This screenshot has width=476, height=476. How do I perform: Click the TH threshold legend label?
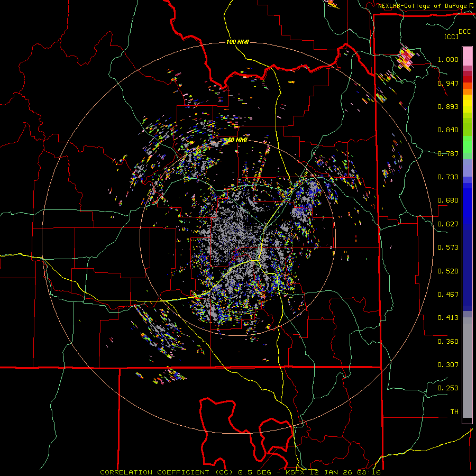point(454,412)
